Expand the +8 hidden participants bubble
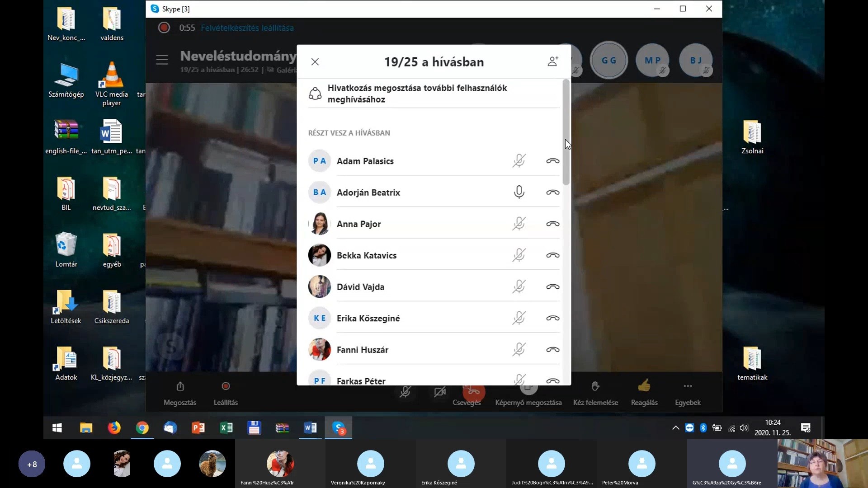 (32, 464)
